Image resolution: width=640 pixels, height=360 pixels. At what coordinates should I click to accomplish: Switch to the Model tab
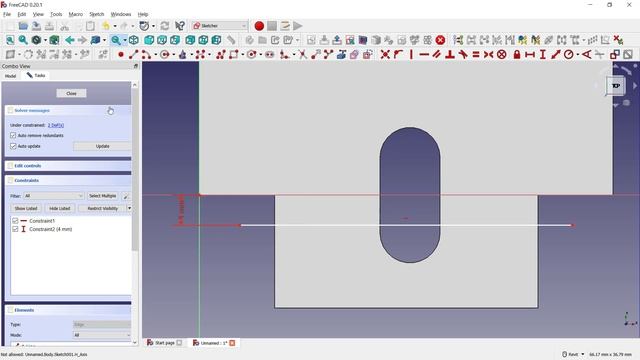pyautogui.click(x=10, y=76)
